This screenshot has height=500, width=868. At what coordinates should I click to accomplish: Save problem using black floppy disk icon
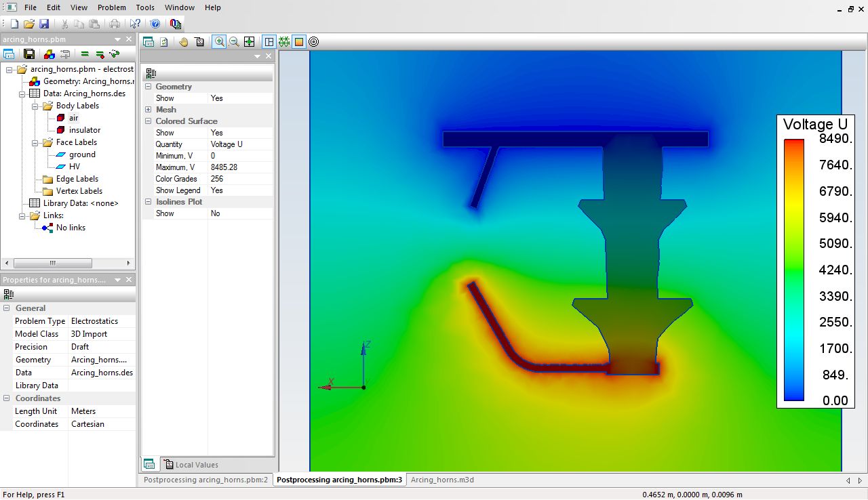tap(29, 54)
